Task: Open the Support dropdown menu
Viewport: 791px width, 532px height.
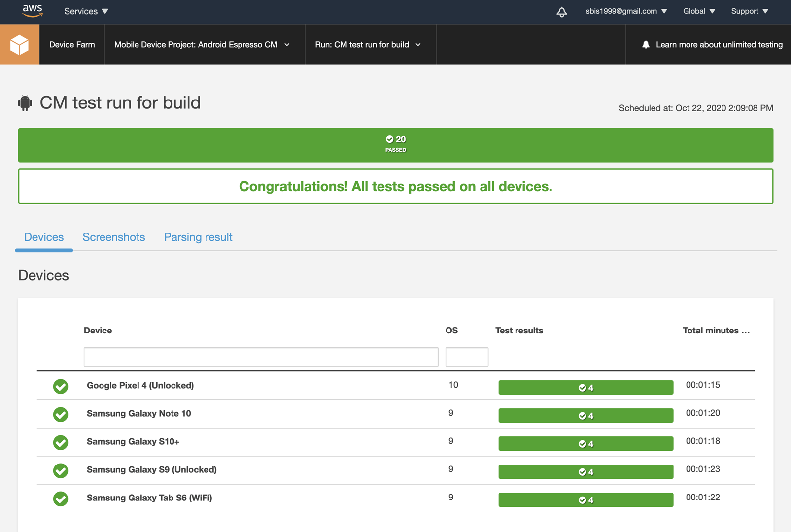Action: (750, 11)
